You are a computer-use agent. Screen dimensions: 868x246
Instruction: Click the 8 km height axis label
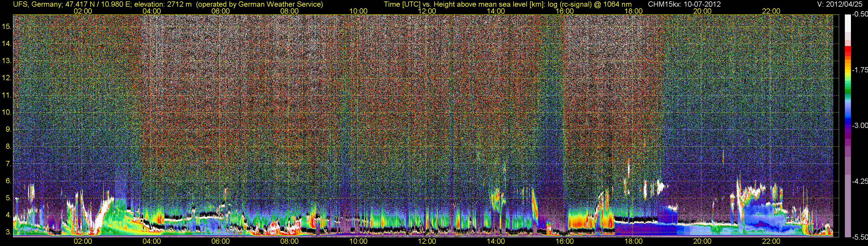coord(8,147)
